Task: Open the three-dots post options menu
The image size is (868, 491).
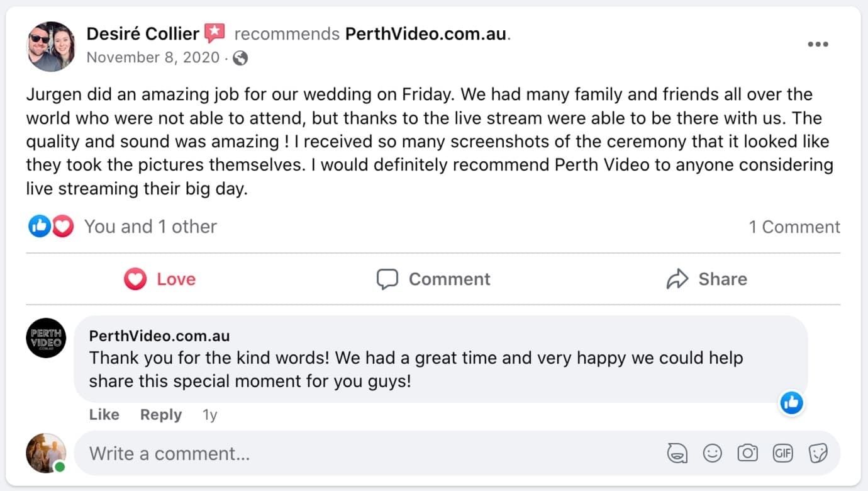Action: click(x=817, y=45)
